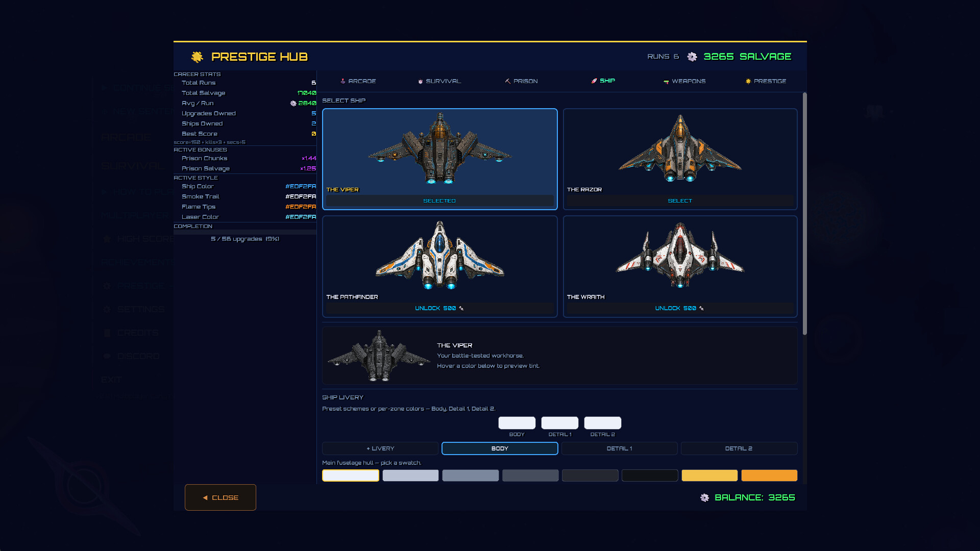Click The Viper ship thumbnail card
The height and width of the screenshot is (551, 980).
(440, 159)
